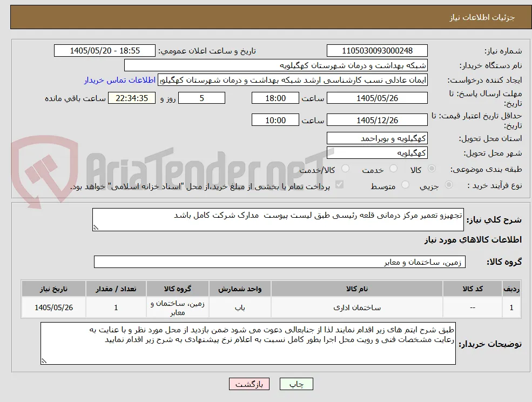Click the نوع فرآیند خرید label
Viewport: 532px width, 402px height.
[x=495, y=185]
